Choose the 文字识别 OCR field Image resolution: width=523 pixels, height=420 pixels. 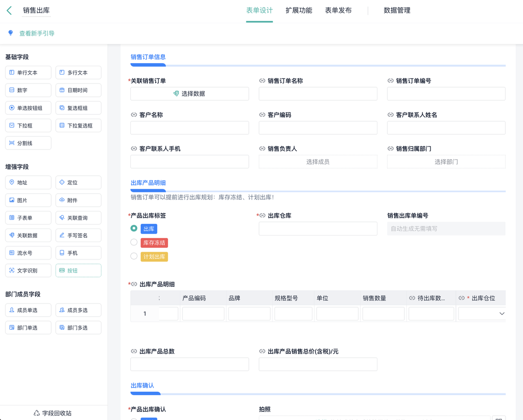click(x=28, y=270)
